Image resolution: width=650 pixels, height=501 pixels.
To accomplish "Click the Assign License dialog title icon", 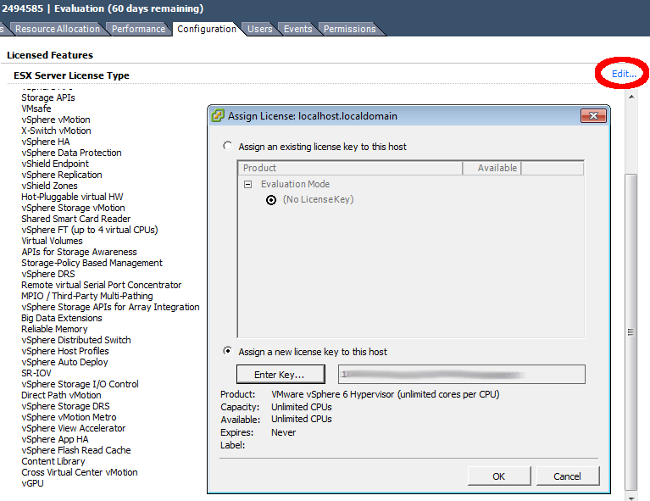I will 218,115.
